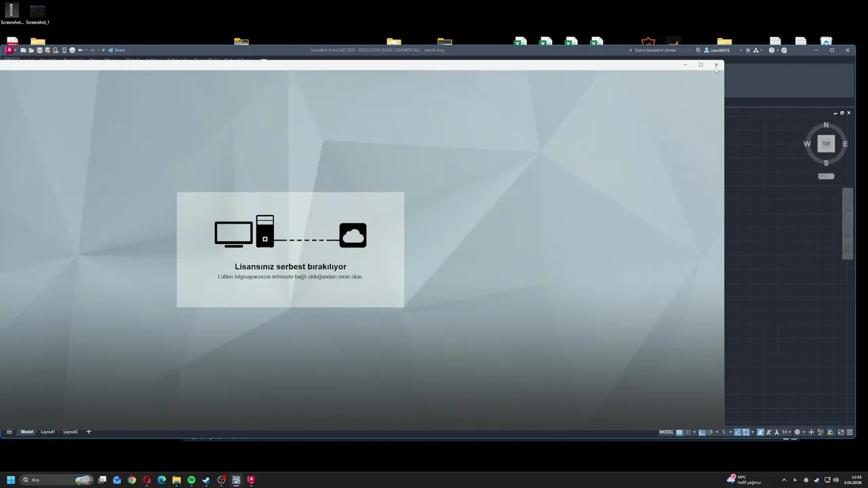Viewport: 868px width, 488px height.
Task: Open the layout tabs hamburger menu
Action: tap(9, 432)
